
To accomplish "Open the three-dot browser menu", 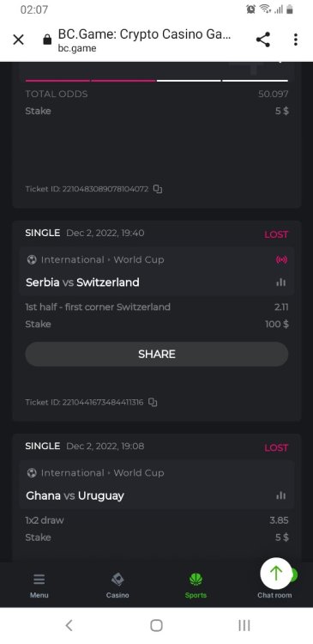I will [295, 39].
